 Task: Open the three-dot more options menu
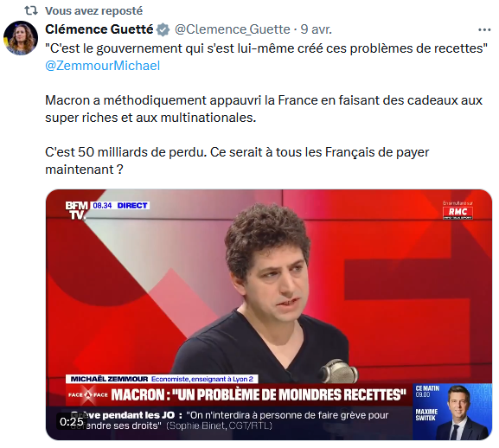tap(484, 29)
